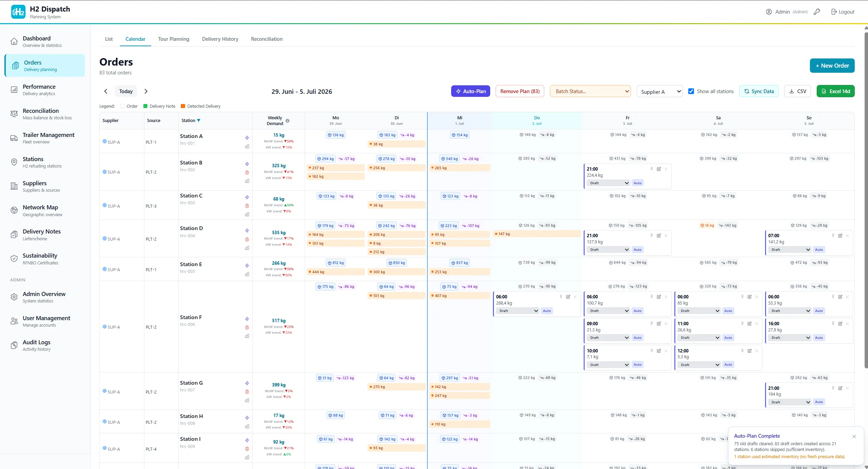Pin the Station F 85 kg order
This screenshot has width=868, height=469.
pyautogui.click(x=742, y=297)
